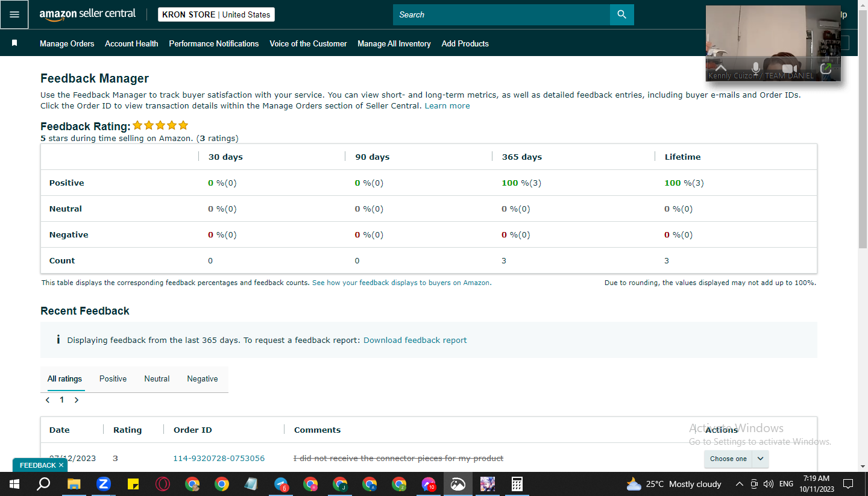This screenshot has width=868, height=496.
Task: Open Add Products in the navigation bar
Action: [465, 43]
